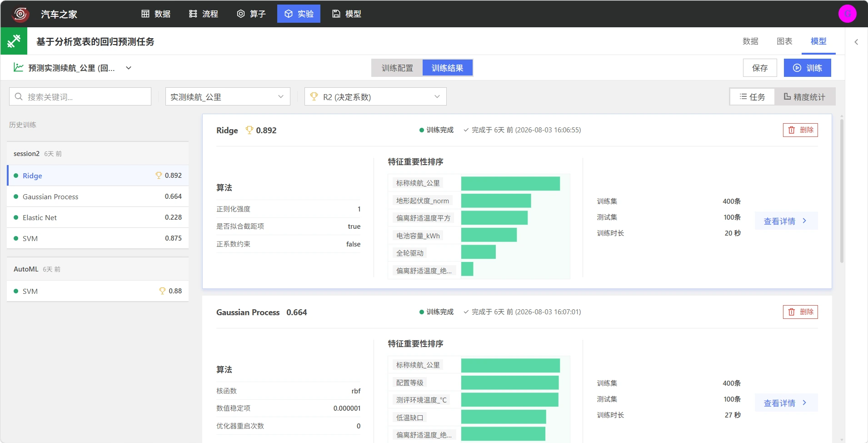Open the 流程 menu in top navigation
This screenshot has width=868, height=443.
click(204, 14)
